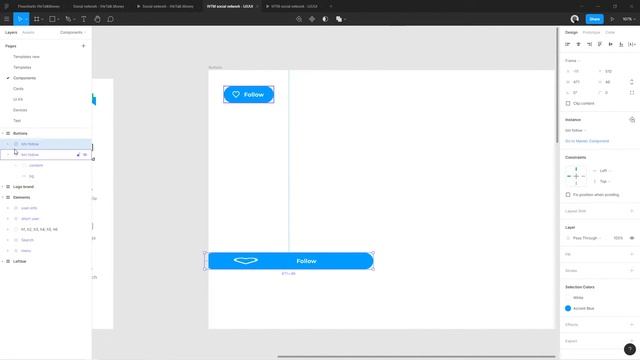Viewport: 640px width, 360px height.
Task: Expand the Logo brand frame in layers
Action: (x=3, y=187)
